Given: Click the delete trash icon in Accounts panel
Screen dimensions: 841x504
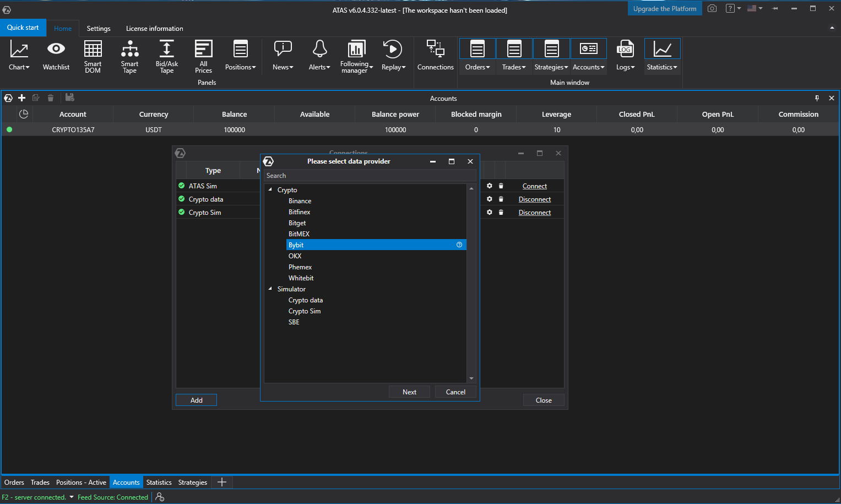Looking at the screenshot, I should pyautogui.click(x=51, y=97).
